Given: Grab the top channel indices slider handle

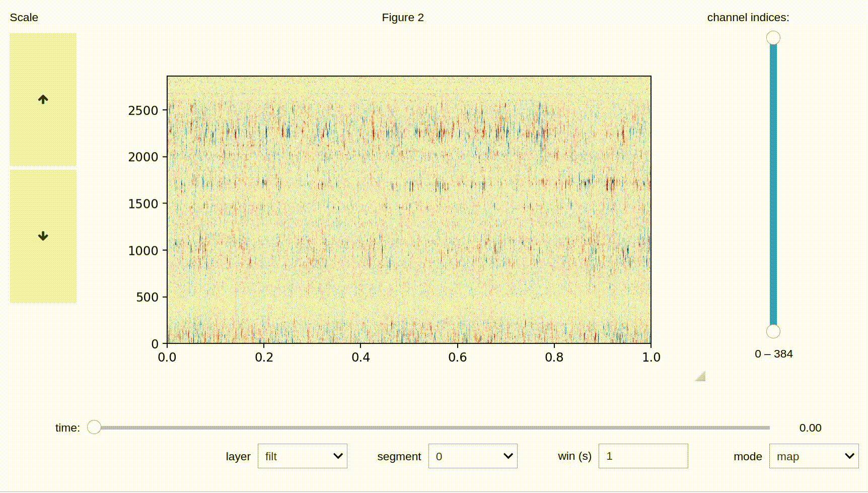Looking at the screenshot, I should pos(772,37).
